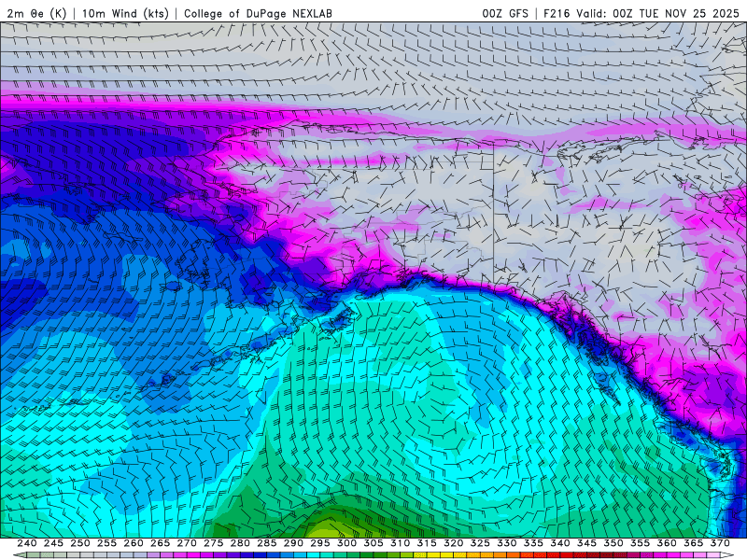Click the "00Z GFS" model run label
Image resolution: width=747 pixels, height=560 pixels.
[505, 13]
